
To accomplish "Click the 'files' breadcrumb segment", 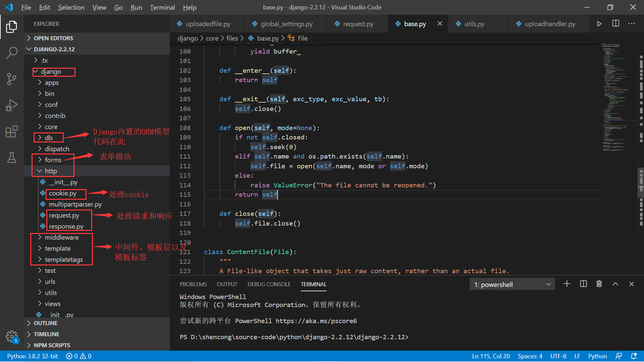I will pos(232,38).
